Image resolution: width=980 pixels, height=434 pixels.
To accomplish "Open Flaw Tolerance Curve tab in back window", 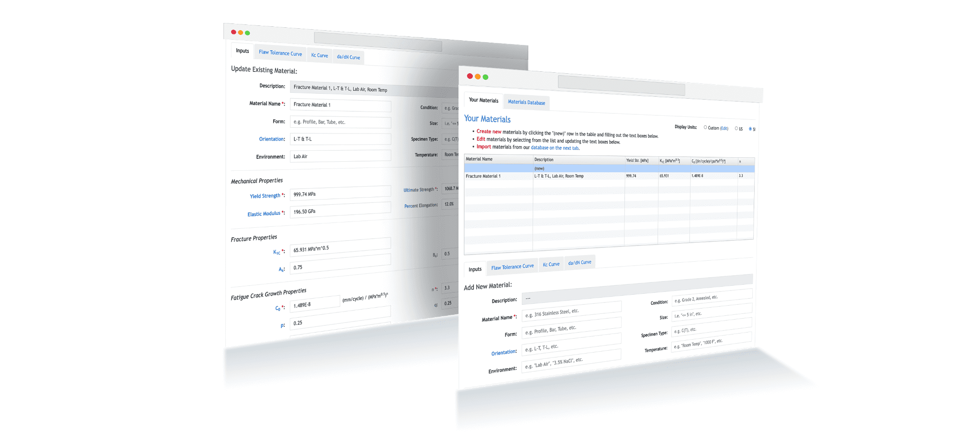I will click(280, 53).
